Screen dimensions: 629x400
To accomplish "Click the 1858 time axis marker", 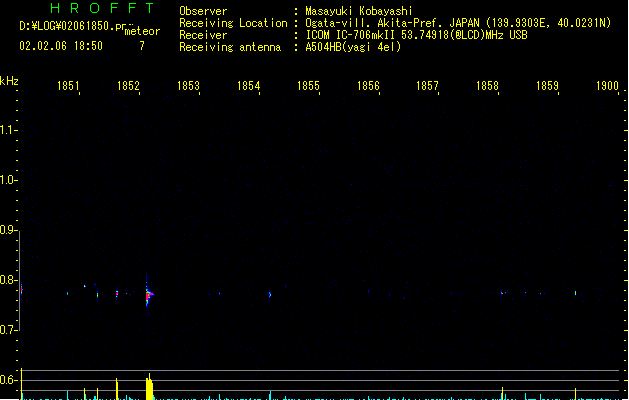I will pos(487,86).
